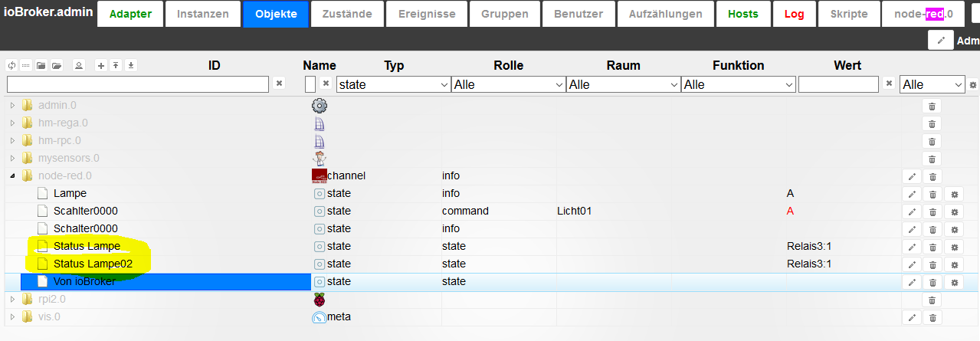The image size is (980, 341).
Task: Click the expand all folders icon
Action: (56, 66)
